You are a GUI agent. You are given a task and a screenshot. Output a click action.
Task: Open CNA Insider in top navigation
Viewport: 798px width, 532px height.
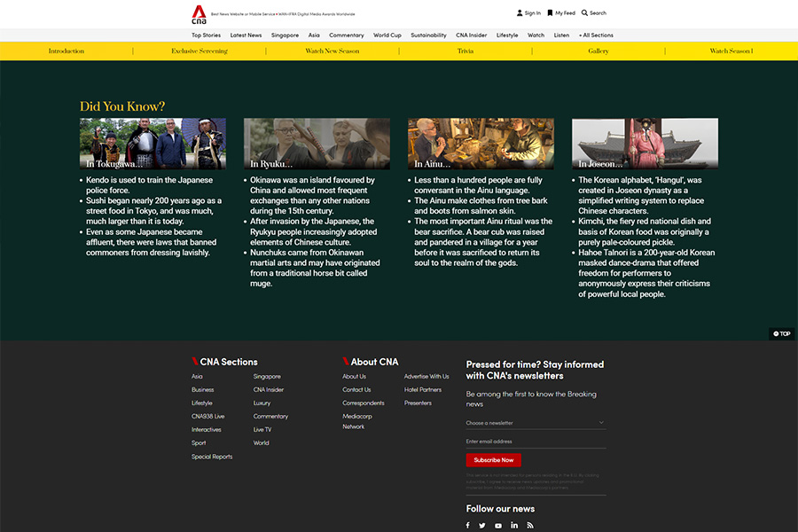(472, 35)
